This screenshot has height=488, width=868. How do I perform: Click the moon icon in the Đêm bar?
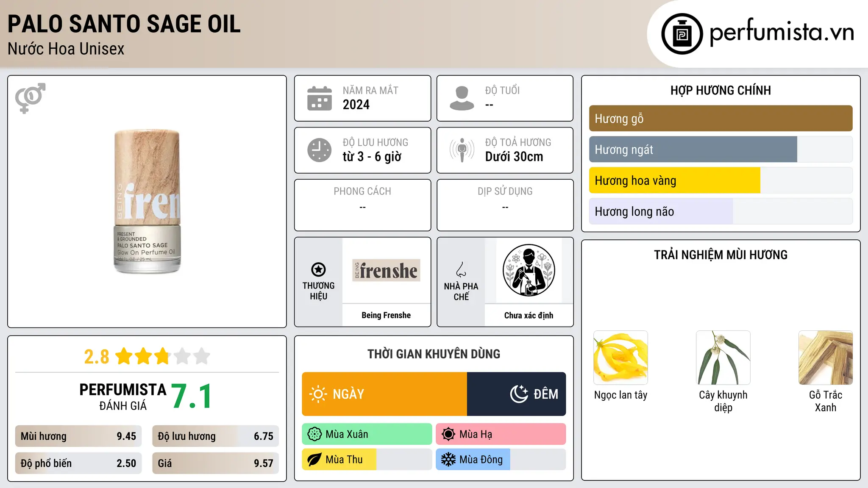[519, 394]
